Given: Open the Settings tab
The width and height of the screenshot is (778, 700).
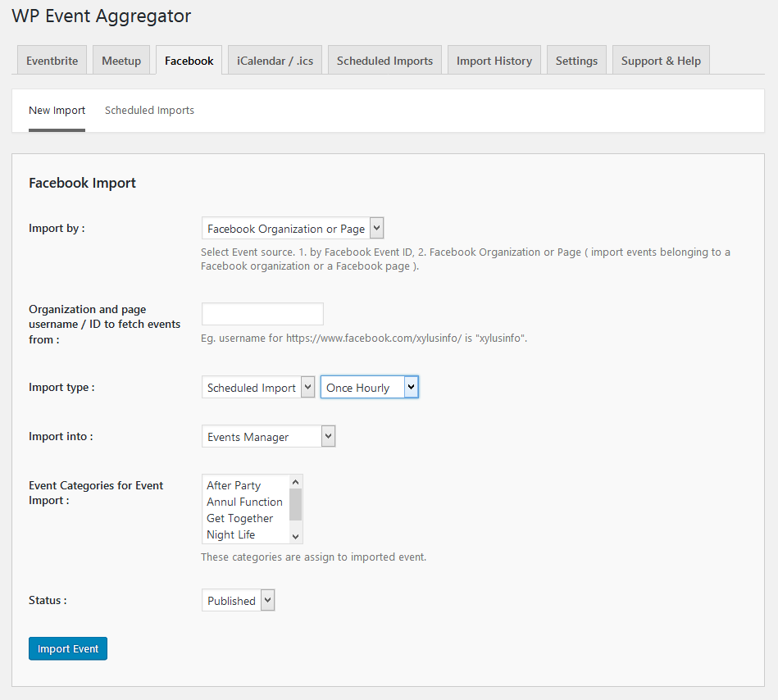Looking at the screenshot, I should (576, 61).
